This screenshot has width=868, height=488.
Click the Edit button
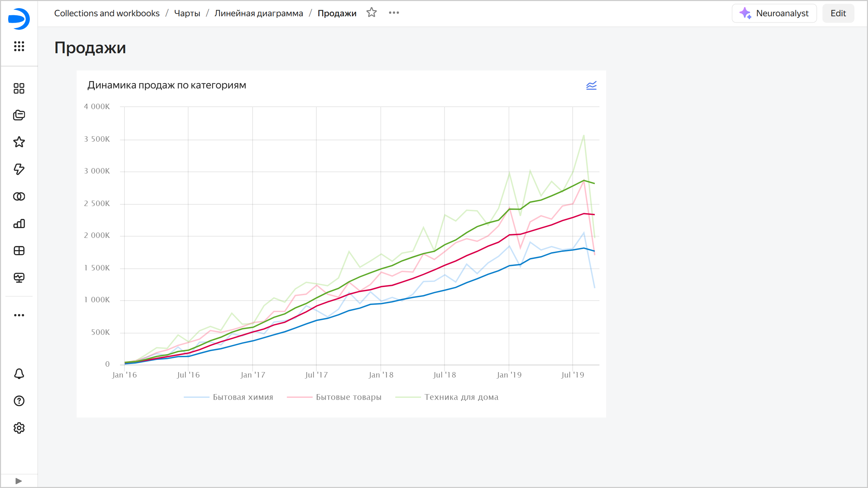[x=838, y=13]
